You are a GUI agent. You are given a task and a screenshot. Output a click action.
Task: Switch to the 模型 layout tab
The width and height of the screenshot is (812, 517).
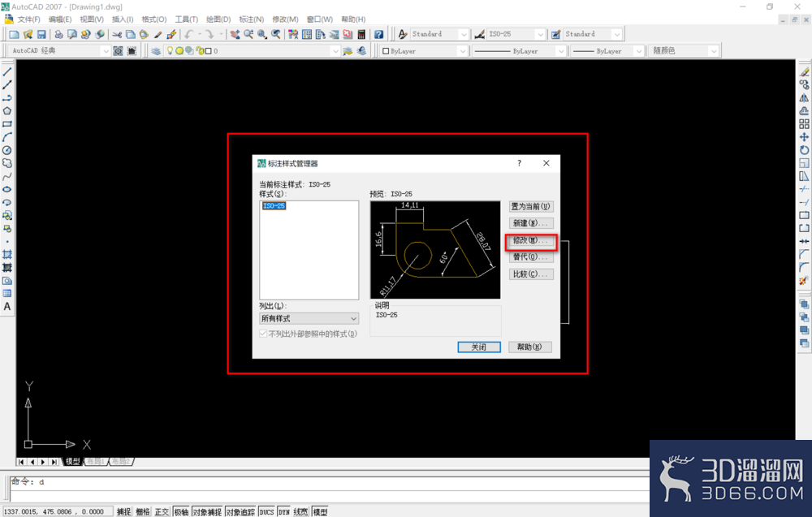(x=73, y=462)
